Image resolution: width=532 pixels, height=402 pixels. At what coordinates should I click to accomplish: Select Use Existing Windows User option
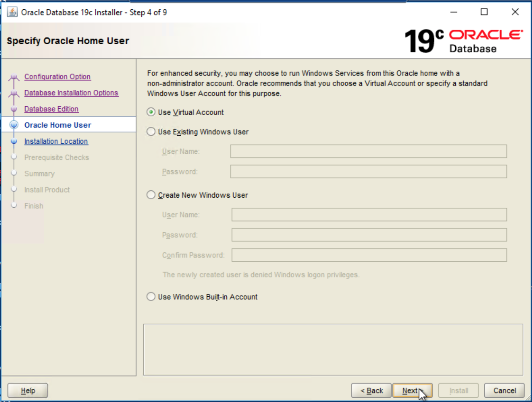coord(151,131)
